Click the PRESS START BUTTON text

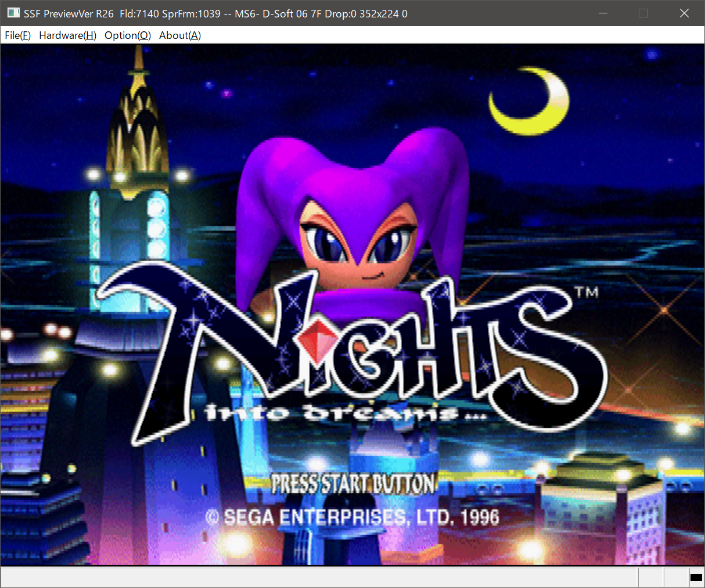click(353, 484)
